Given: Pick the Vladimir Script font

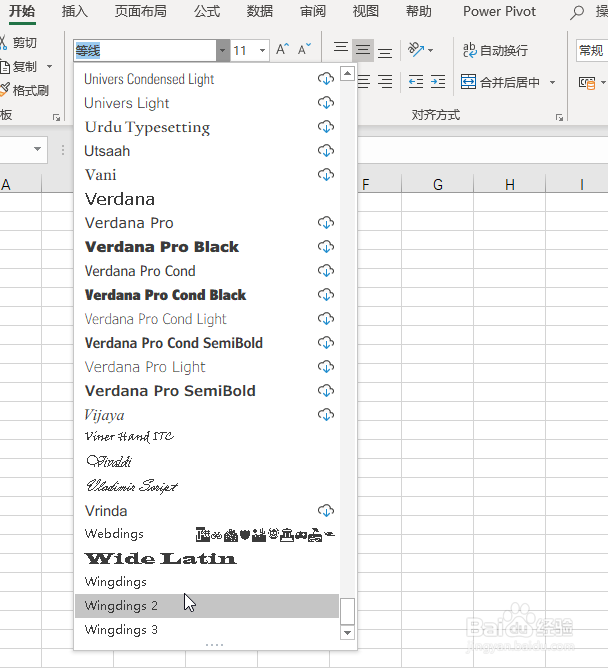Looking at the screenshot, I should tap(207, 486).
